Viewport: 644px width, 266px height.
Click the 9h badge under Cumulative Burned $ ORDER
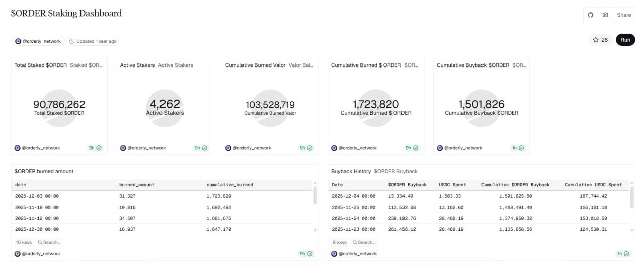(x=412, y=148)
